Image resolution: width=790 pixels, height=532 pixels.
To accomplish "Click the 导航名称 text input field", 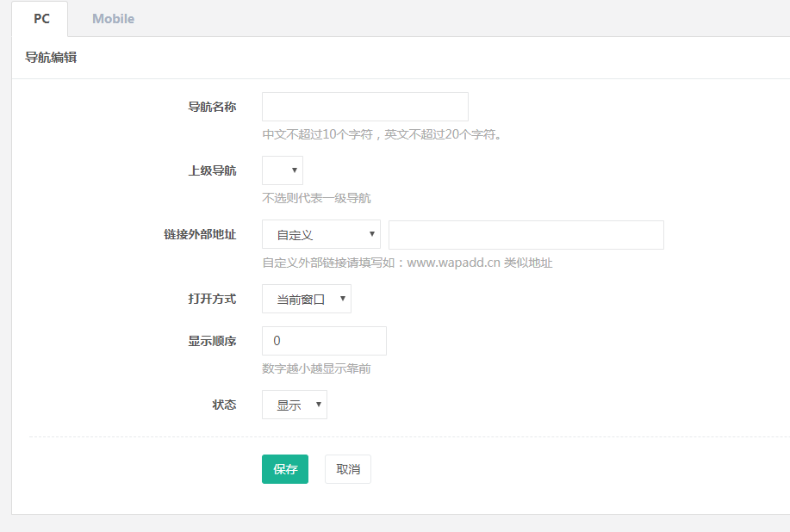I will 364,107.
